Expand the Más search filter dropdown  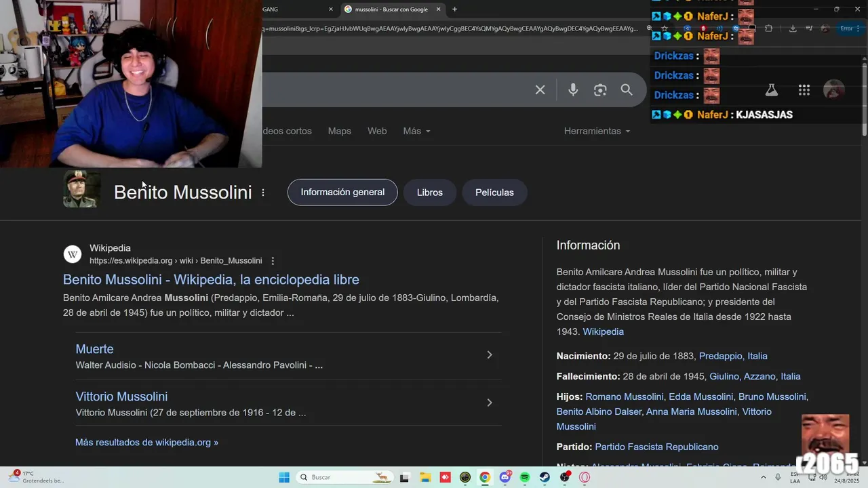(416, 131)
